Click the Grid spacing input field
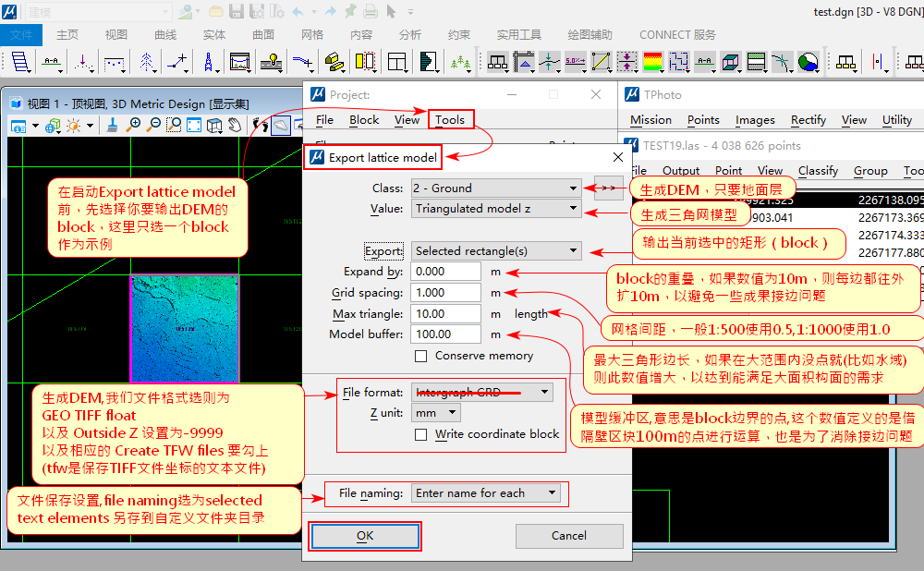 pyautogui.click(x=446, y=293)
